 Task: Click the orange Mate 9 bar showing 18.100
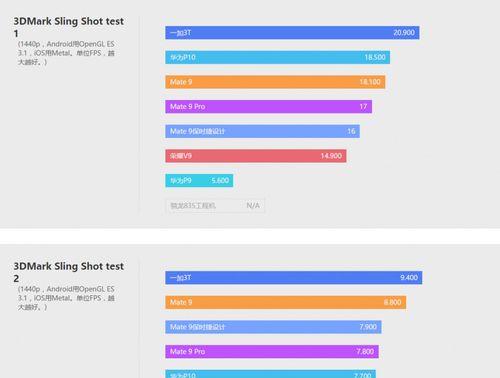click(275, 82)
